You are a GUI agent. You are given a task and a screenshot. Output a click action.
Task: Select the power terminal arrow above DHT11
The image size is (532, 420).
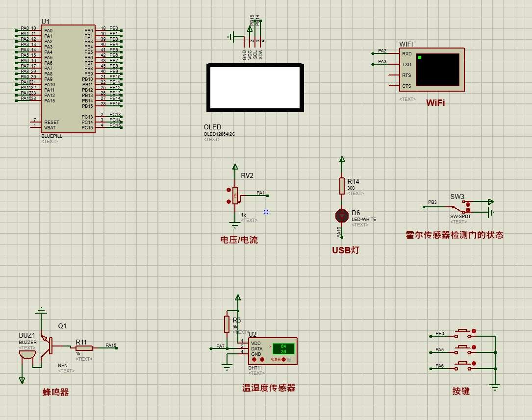click(x=238, y=297)
